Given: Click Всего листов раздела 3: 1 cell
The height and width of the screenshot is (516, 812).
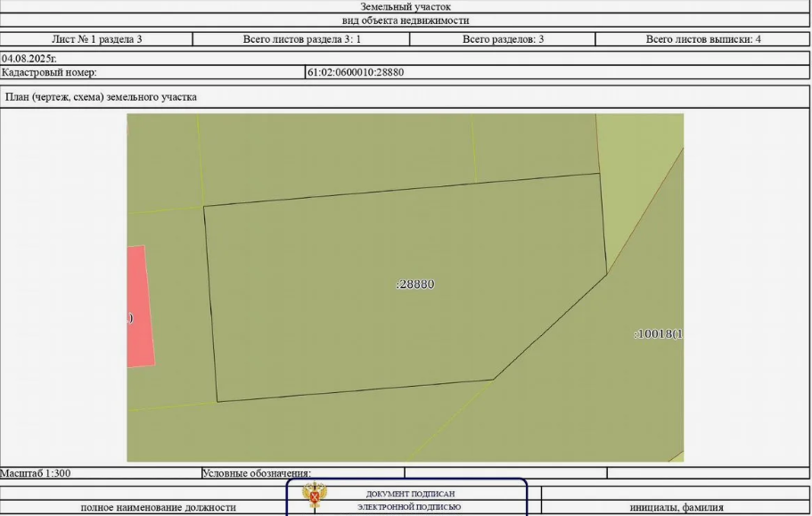Looking at the screenshot, I should point(301,39).
